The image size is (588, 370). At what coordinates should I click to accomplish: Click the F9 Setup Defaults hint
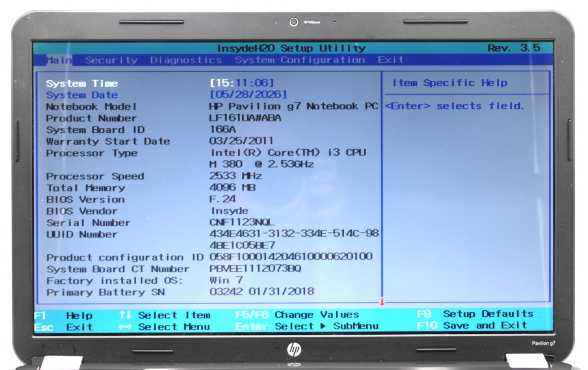pos(475,314)
